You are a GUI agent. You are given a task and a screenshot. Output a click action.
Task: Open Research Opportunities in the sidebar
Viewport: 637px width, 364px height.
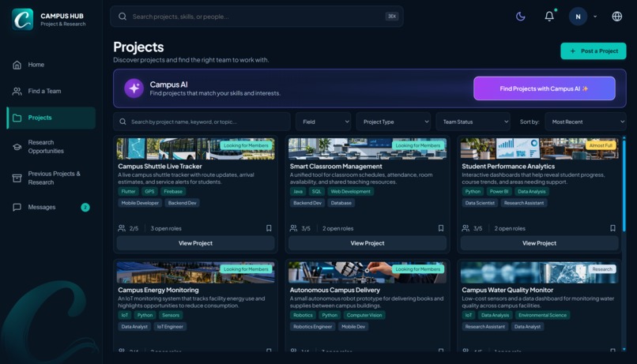[x=51, y=147]
